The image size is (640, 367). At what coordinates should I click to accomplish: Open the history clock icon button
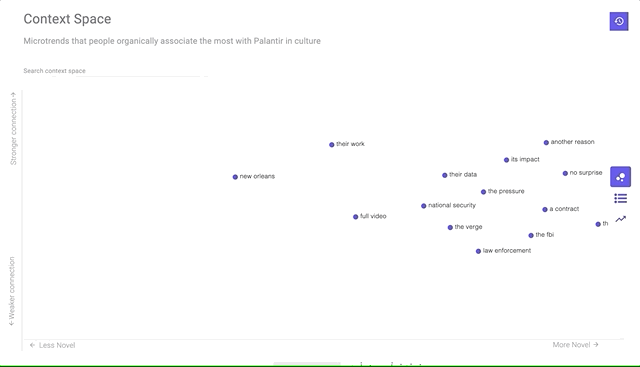pyautogui.click(x=619, y=21)
